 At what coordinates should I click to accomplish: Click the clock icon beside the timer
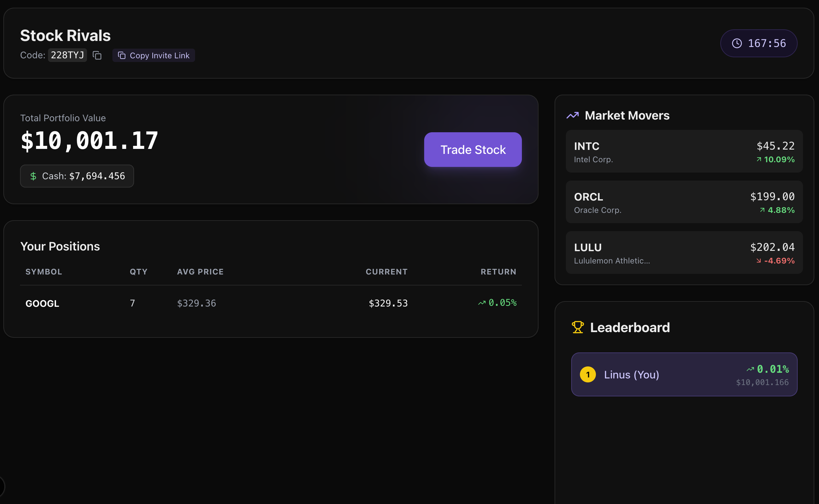click(737, 43)
